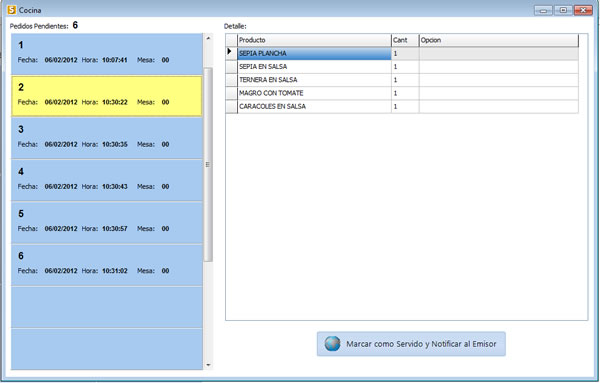Click Opcion cell of MAGRO CON TOMATE
This screenshot has height=383, width=600.
click(499, 93)
